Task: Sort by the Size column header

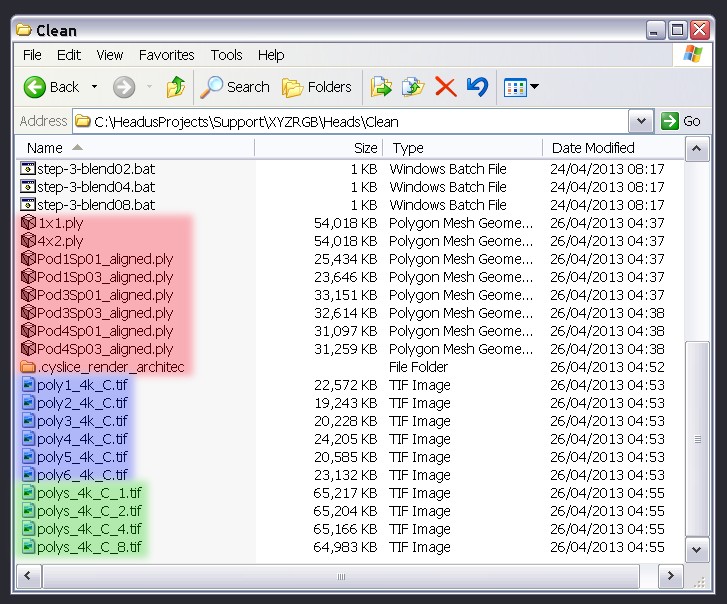Action: pos(319,148)
